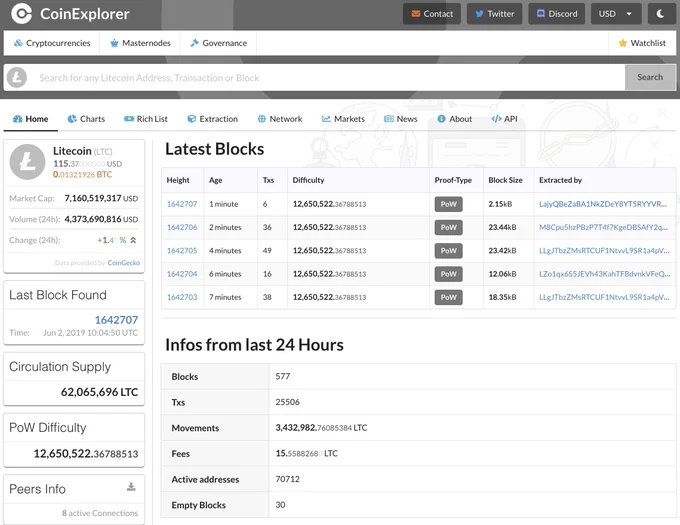The width and height of the screenshot is (680, 525).
Task: Open the CoinGecko data provider link
Action: (124, 263)
